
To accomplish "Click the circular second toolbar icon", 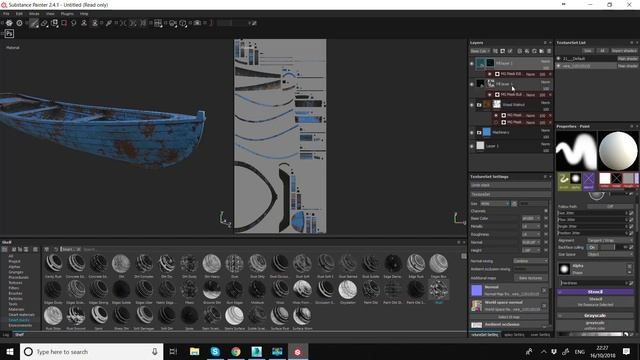I will (19, 23).
